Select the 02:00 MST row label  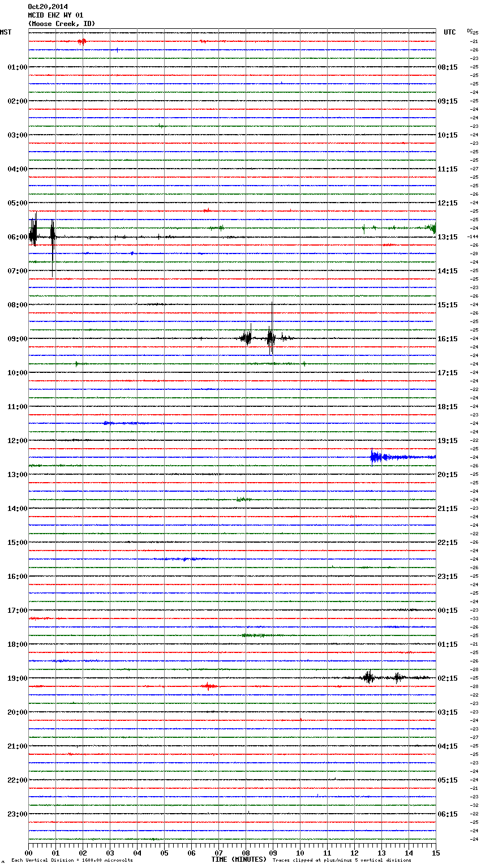18,101
